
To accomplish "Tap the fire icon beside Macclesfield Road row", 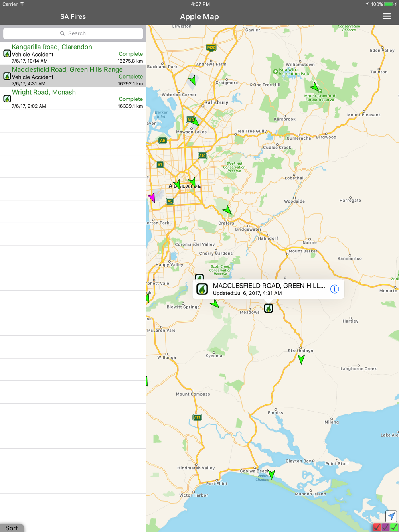I will [7, 76].
